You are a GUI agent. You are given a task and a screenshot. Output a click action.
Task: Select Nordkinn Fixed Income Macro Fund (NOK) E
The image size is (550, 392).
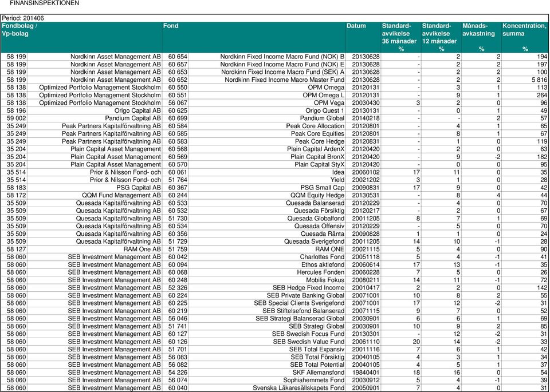(x=282, y=65)
